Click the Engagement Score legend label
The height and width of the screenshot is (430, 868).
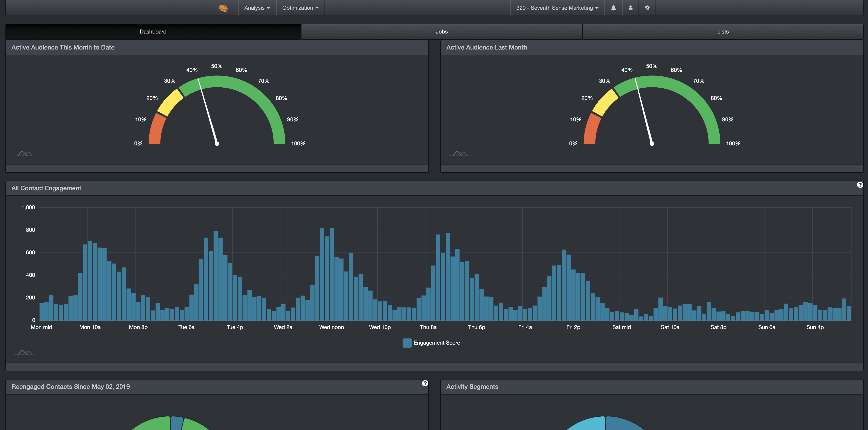(437, 343)
